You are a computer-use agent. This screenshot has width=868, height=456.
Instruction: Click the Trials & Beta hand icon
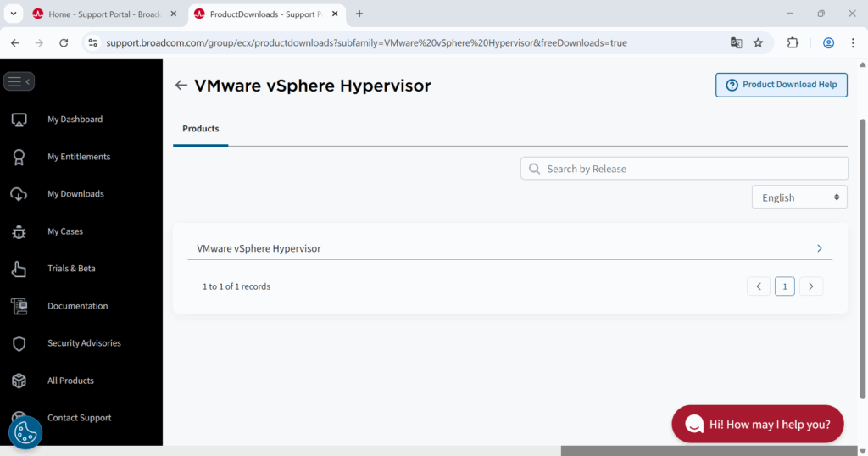(x=19, y=269)
